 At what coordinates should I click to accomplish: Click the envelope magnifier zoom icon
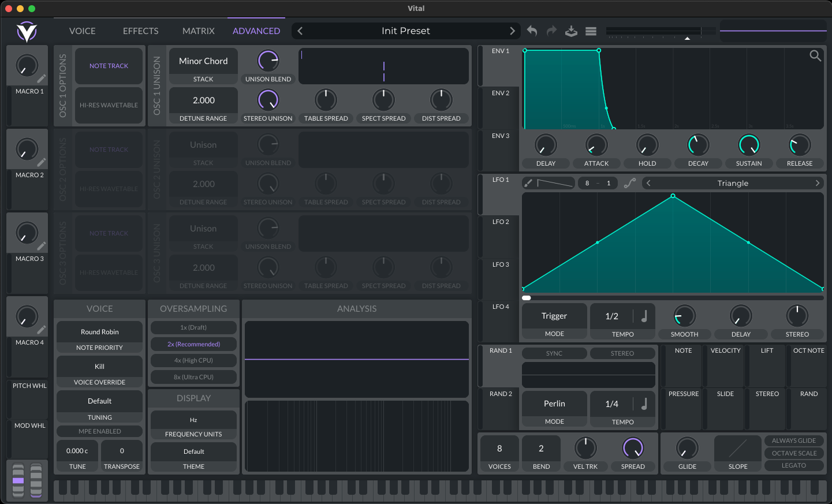[x=815, y=55]
